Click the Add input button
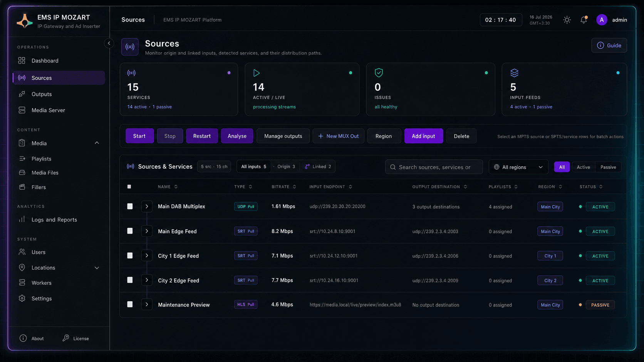This screenshot has width=644, height=362. [423, 136]
